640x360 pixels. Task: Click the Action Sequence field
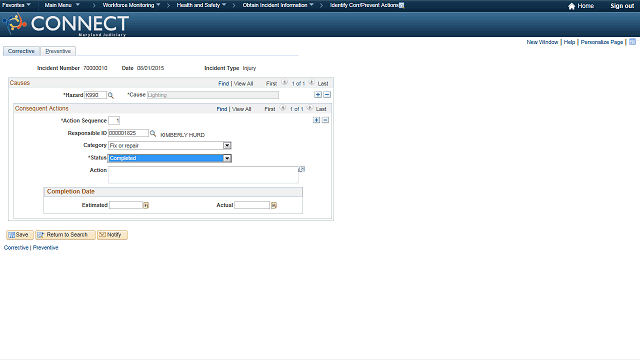tap(114, 120)
